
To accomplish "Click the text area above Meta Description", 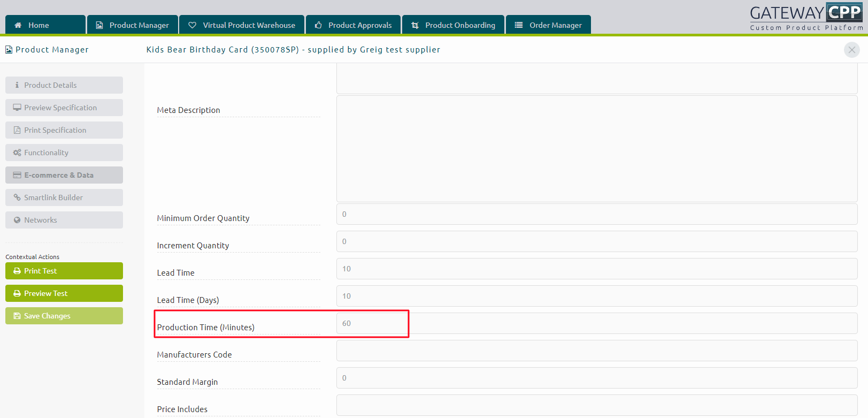I will tap(597, 79).
